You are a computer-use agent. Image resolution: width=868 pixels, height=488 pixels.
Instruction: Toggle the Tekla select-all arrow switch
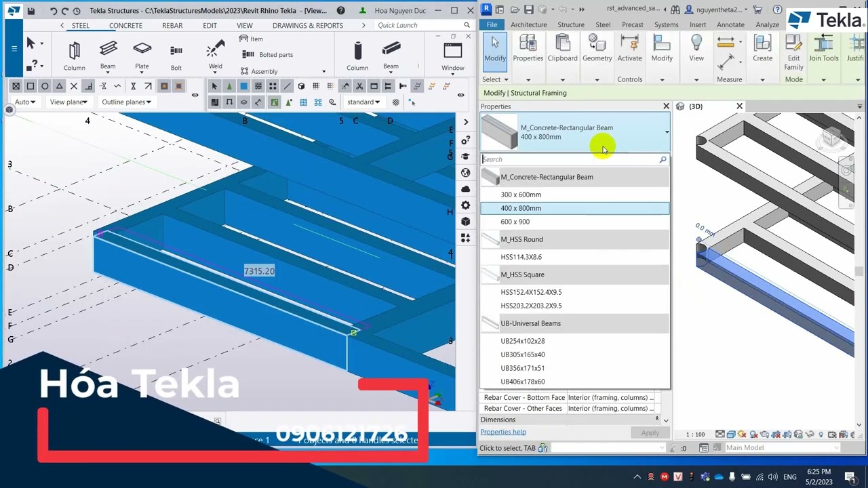point(214,86)
